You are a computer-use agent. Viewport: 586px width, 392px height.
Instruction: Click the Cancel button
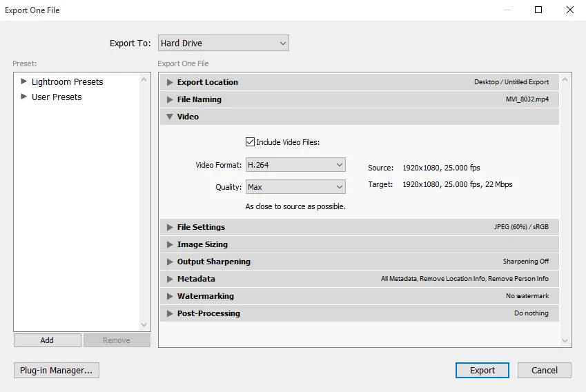coord(544,371)
